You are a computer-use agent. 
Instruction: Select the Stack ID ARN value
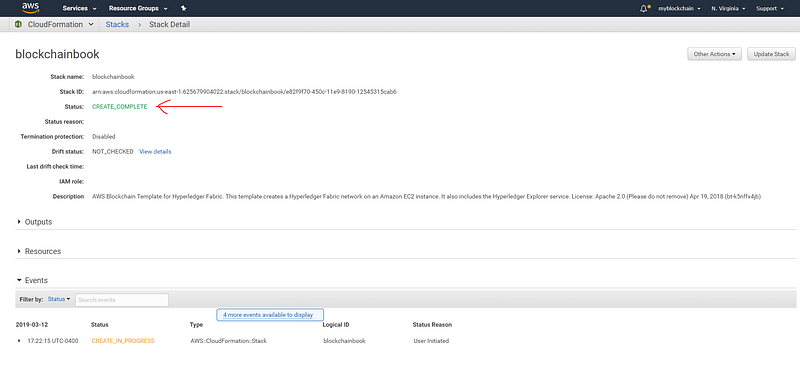tap(244, 92)
